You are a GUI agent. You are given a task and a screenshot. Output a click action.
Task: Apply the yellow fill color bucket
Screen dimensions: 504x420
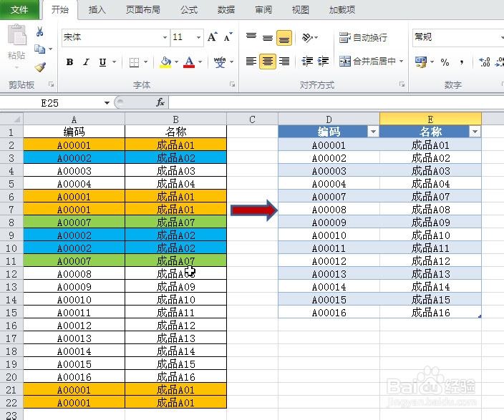click(165, 62)
